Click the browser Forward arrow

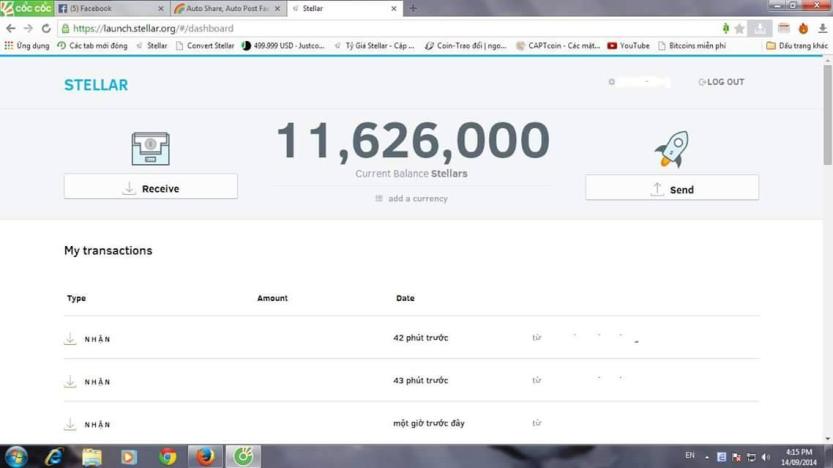28,29
